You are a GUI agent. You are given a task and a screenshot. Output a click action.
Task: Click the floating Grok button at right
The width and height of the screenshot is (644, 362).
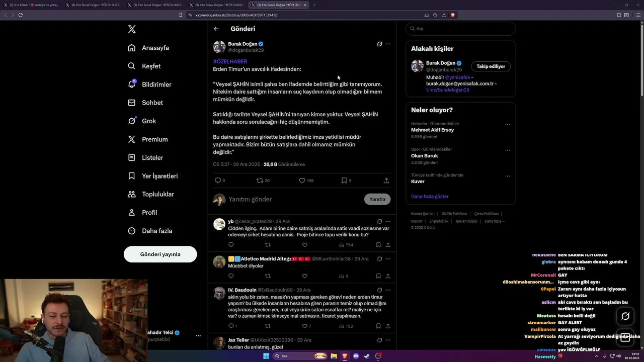[625, 316]
